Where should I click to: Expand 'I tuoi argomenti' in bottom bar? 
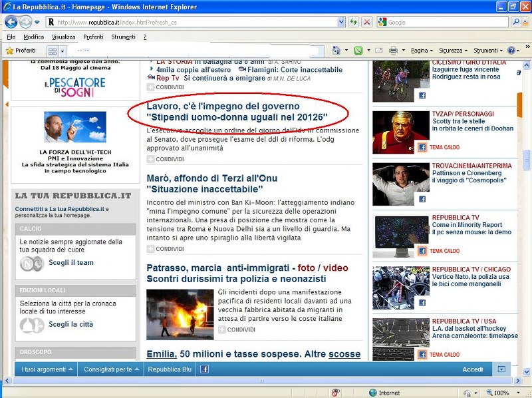pyautogui.click(x=47, y=369)
